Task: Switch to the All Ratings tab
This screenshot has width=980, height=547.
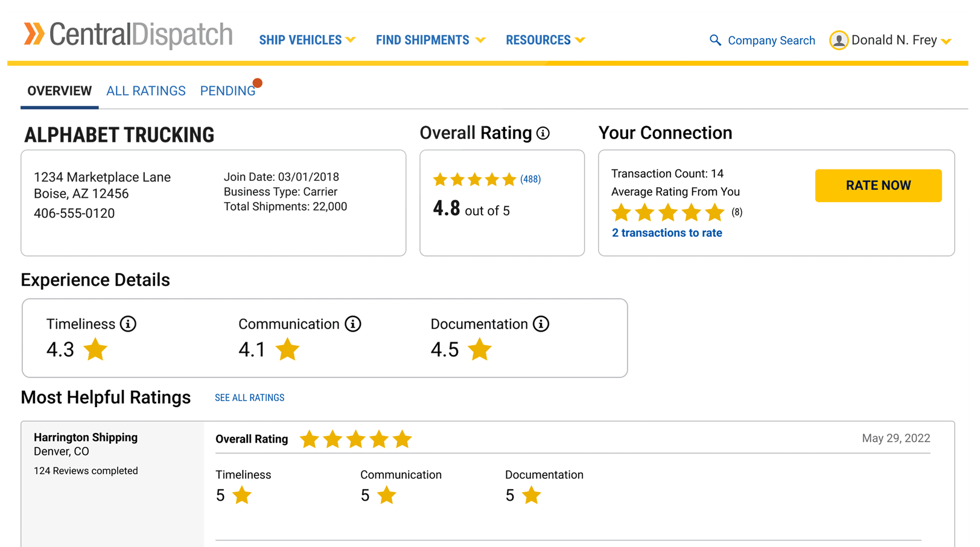Action: 146,91
